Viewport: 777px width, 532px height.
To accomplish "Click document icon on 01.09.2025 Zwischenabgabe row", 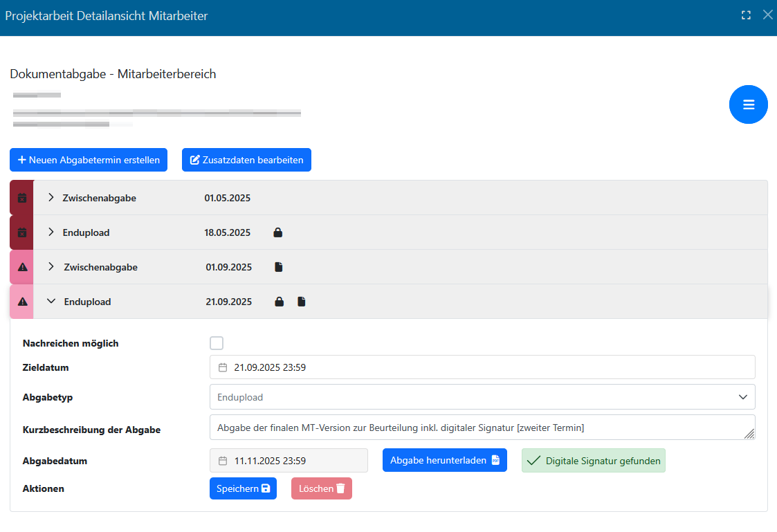I will [279, 267].
